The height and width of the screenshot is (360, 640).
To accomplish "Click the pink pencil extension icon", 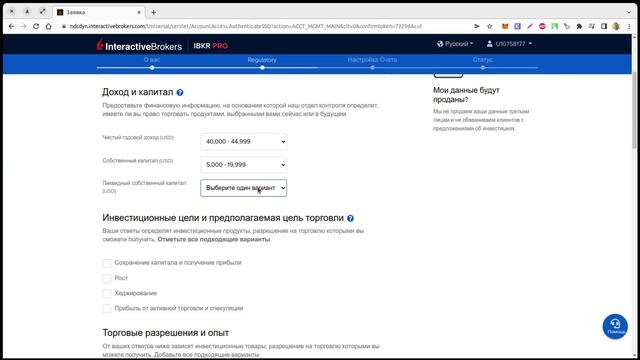I will coord(529,26).
